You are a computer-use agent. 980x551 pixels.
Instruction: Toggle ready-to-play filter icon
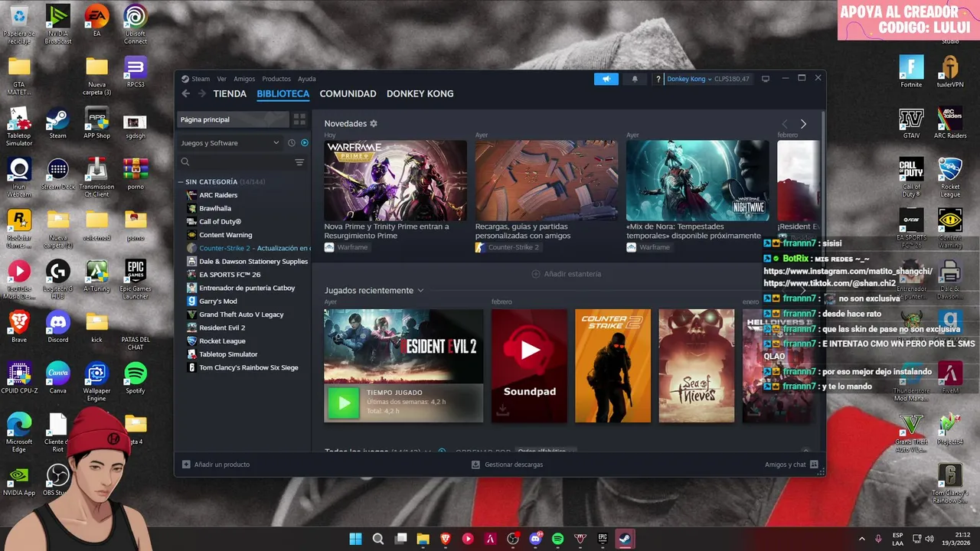[x=305, y=143]
